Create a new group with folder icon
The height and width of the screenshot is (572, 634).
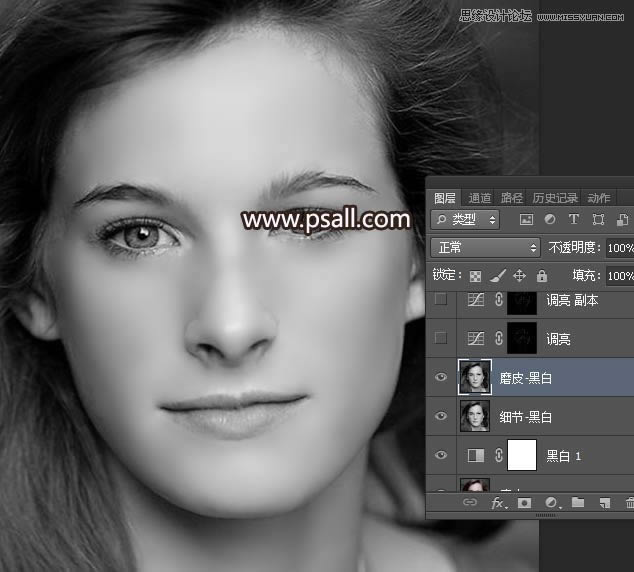point(577,503)
